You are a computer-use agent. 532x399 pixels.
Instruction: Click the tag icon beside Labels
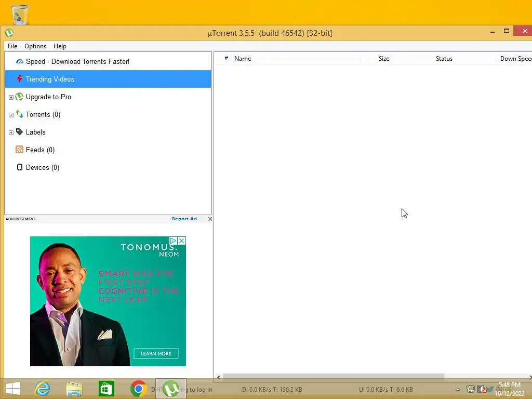tap(19, 132)
